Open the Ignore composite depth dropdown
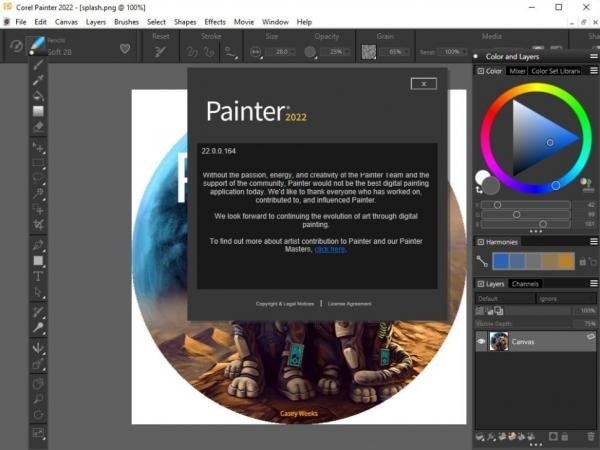Image resolution: width=600 pixels, height=450 pixels. click(566, 298)
